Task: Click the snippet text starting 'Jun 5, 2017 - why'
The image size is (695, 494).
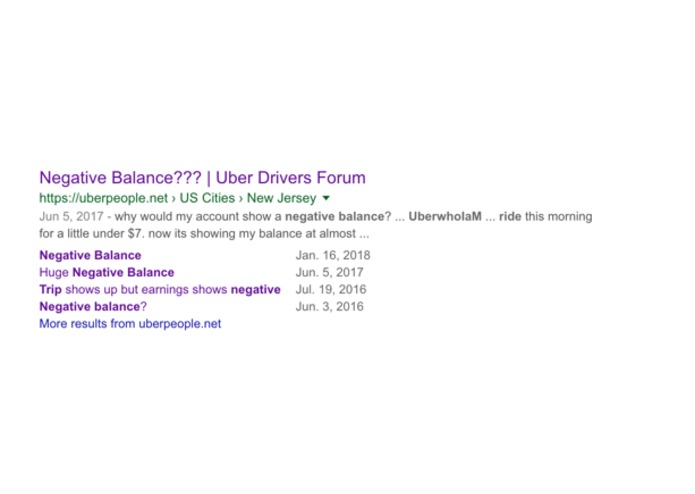Action: [x=316, y=225]
